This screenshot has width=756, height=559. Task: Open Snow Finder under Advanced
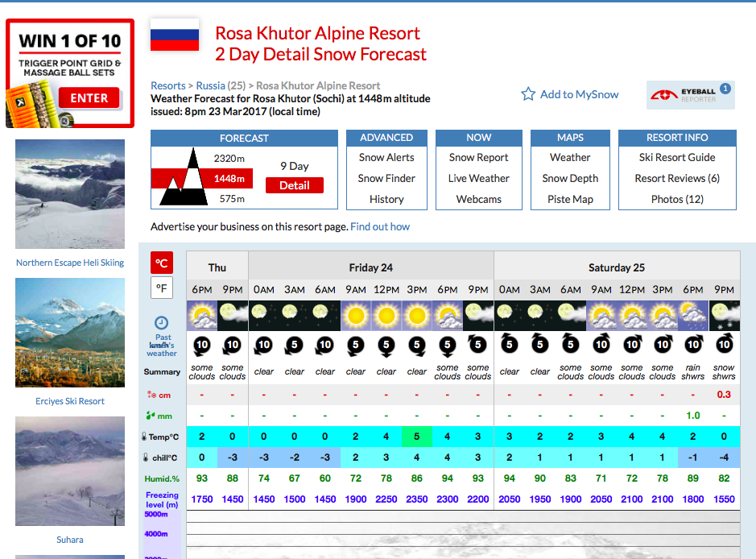[x=386, y=179]
